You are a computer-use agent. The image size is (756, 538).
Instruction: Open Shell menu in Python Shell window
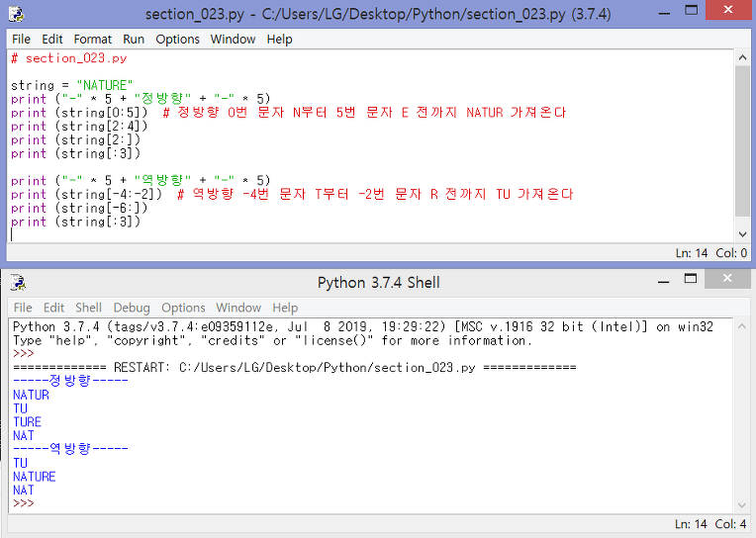pos(88,308)
